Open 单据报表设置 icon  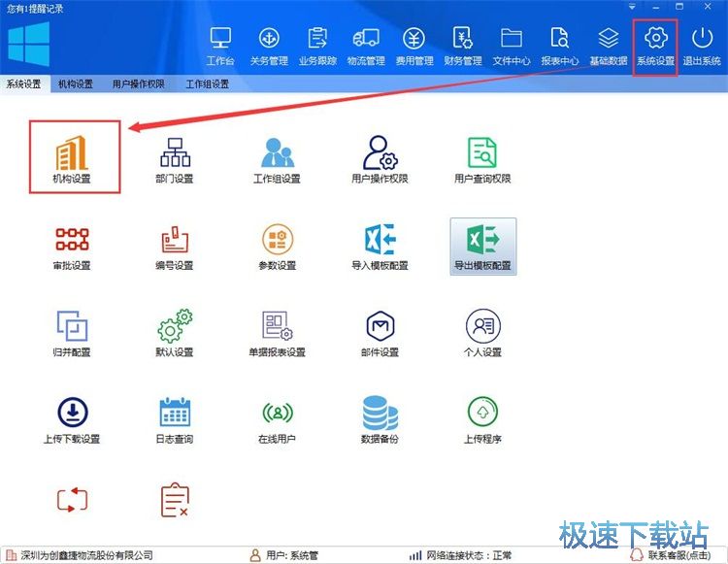(278, 333)
